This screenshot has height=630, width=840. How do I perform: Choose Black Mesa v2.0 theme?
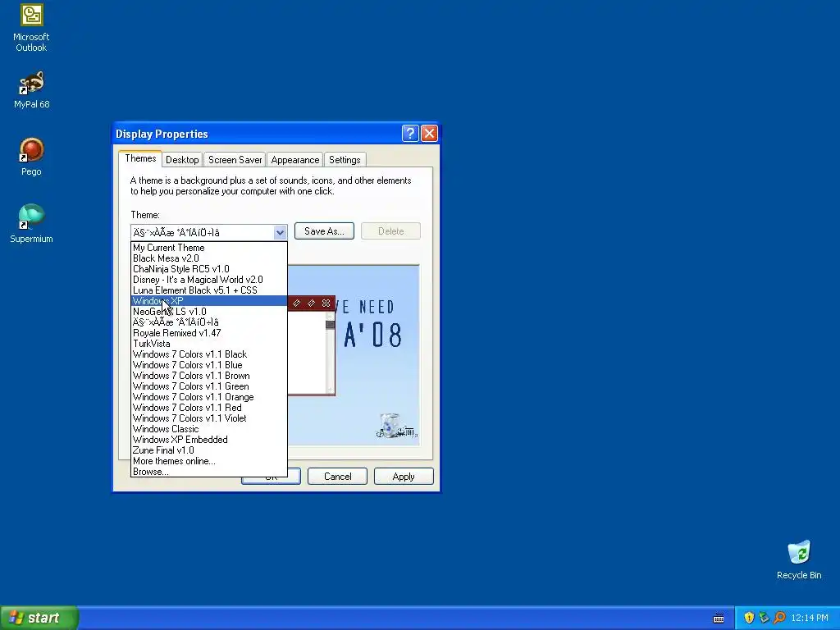(x=209, y=258)
